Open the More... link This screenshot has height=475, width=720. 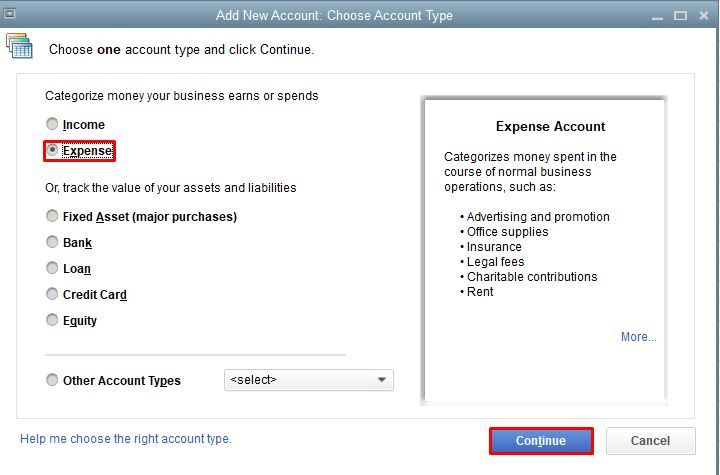[638, 337]
